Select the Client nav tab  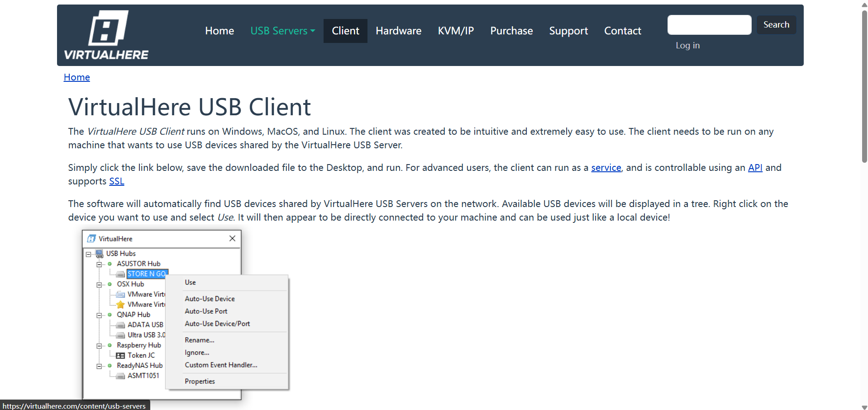[345, 31]
